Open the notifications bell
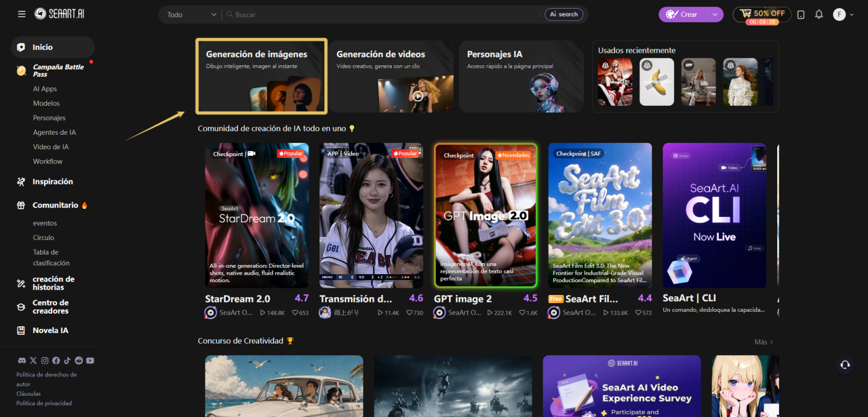This screenshot has height=417, width=868. [x=819, y=14]
